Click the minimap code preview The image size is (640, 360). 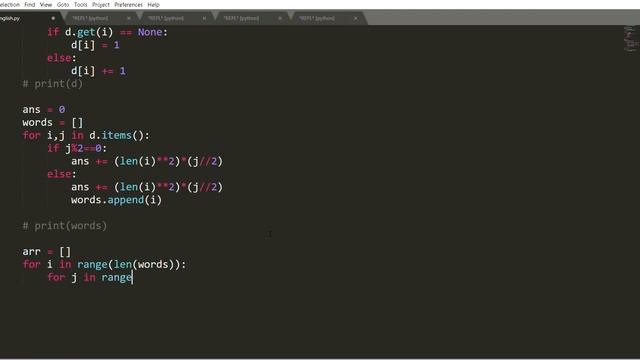click(631, 39)
